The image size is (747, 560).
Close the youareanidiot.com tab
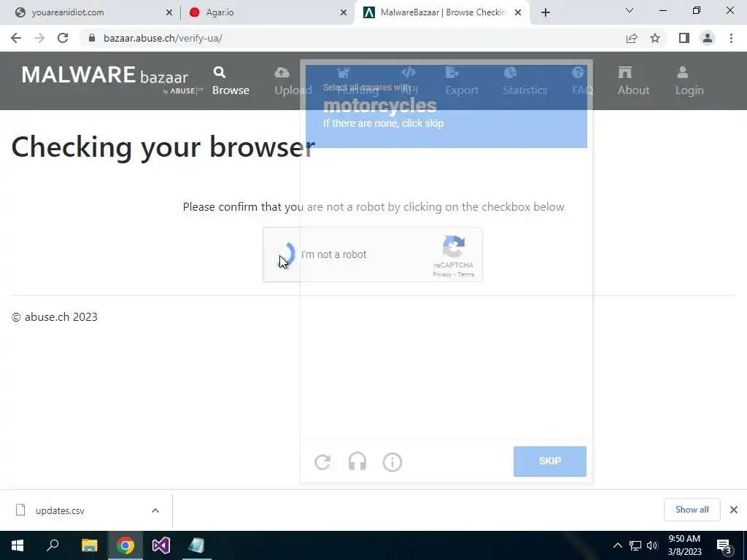tap(169, 12)
